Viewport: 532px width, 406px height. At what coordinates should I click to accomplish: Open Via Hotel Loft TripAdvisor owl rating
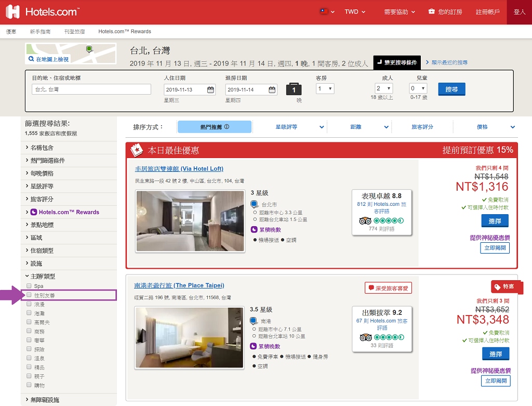coord(381,220)
